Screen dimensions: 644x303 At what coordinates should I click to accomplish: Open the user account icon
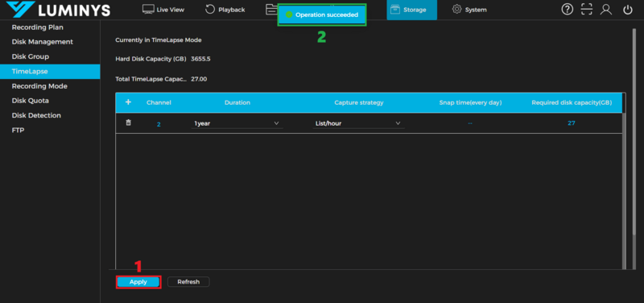(606, 10)
